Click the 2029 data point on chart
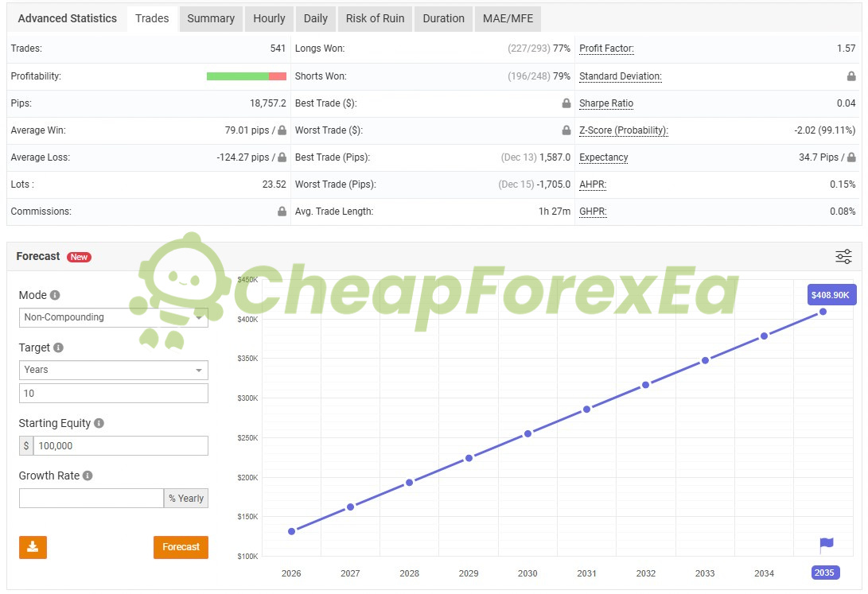 click(x=469, y=458)
